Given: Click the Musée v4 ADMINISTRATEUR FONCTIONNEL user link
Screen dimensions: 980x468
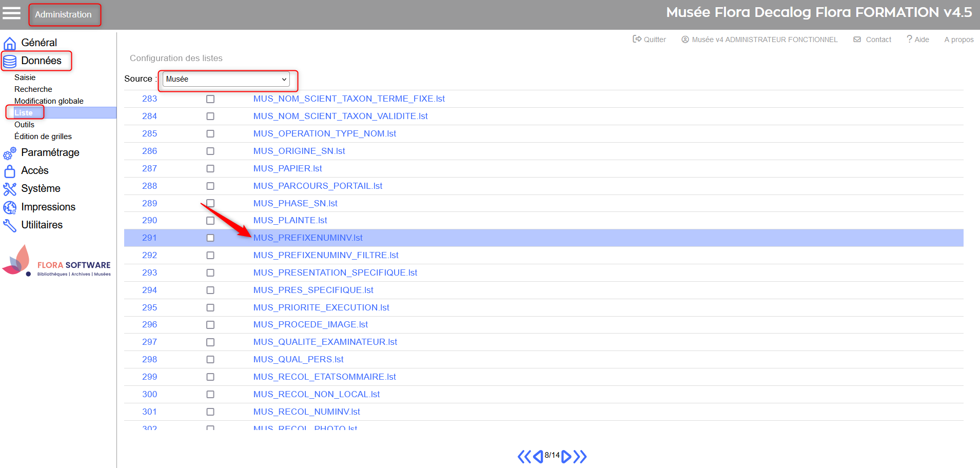Looking at the screenshot, I should tap(765, 40).
